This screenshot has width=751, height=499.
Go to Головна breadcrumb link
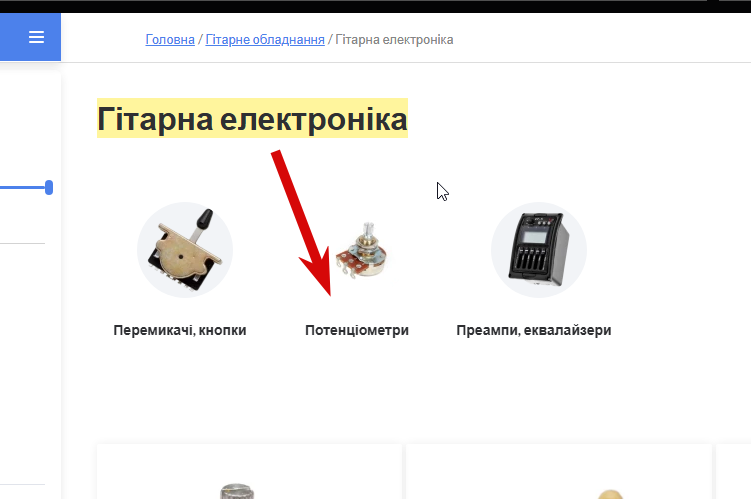coord(170,39)
